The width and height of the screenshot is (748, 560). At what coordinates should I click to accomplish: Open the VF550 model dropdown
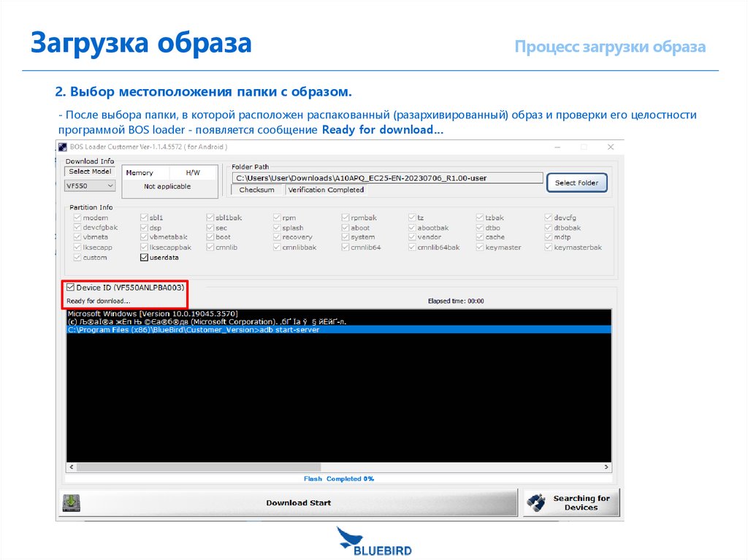pos(90,185)
